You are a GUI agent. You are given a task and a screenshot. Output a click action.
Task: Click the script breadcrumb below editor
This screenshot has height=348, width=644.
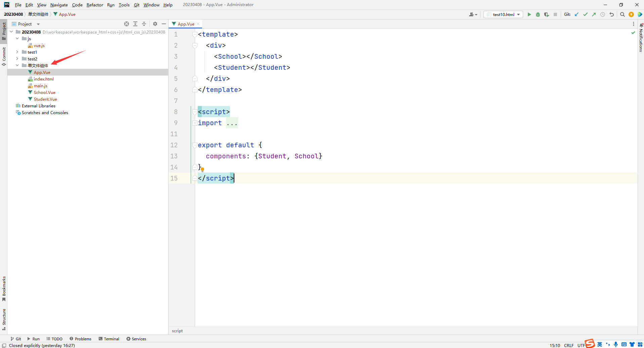[x=177, y=331]
